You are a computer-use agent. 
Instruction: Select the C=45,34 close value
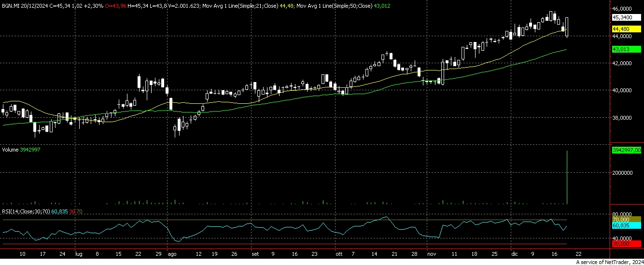[60, 6]
